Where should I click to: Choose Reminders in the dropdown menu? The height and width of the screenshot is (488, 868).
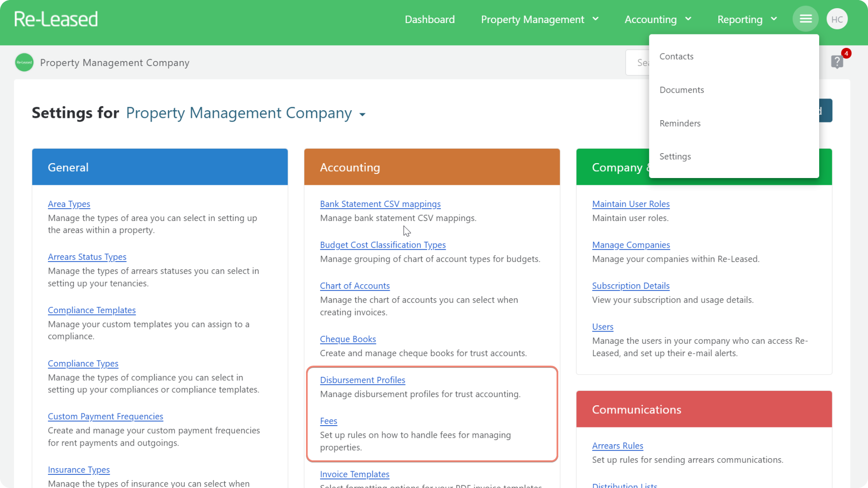pos(680,123)
